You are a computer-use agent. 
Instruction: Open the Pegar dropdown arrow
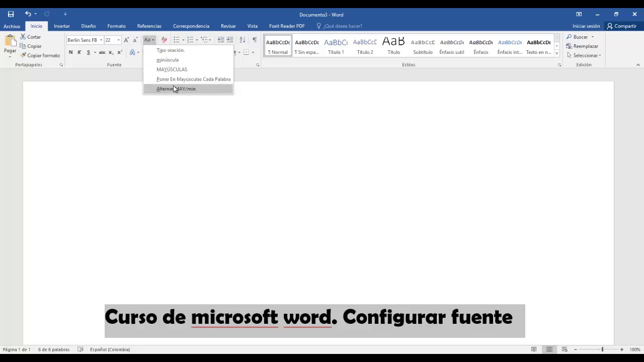[10, 56]
